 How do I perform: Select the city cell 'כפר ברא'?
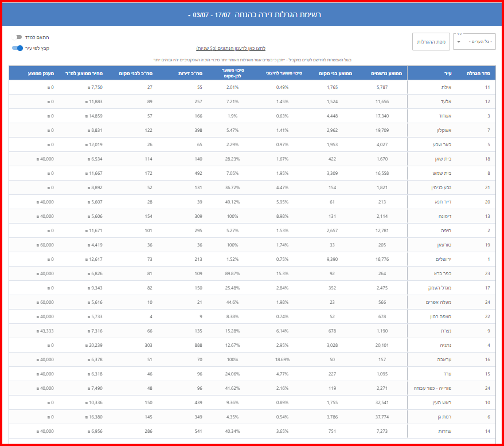443,274
